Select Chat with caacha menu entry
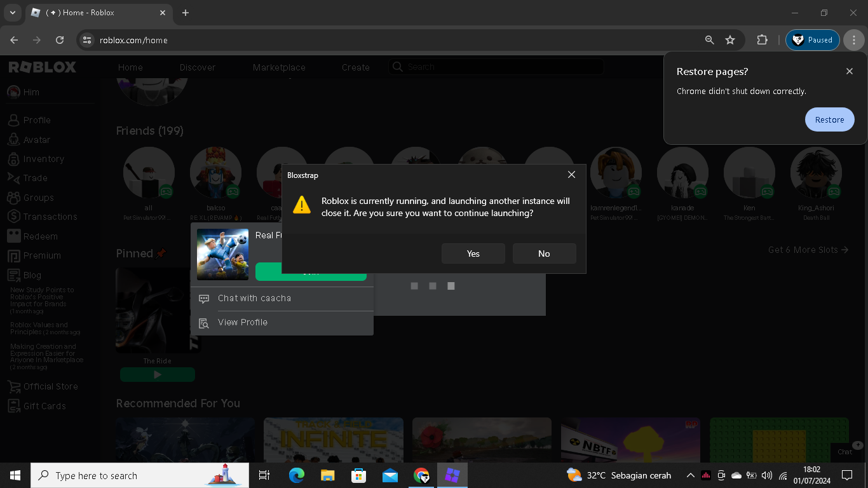 pos(282,299)
